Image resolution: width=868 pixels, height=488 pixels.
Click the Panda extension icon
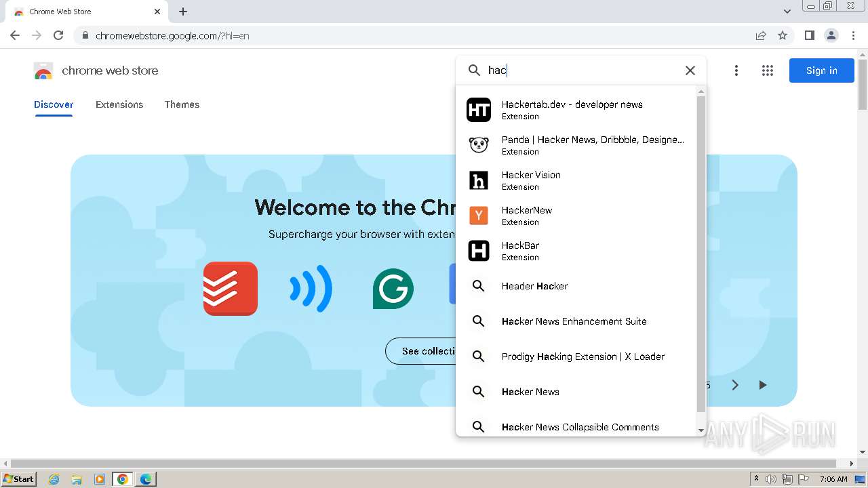click(479, 145)
